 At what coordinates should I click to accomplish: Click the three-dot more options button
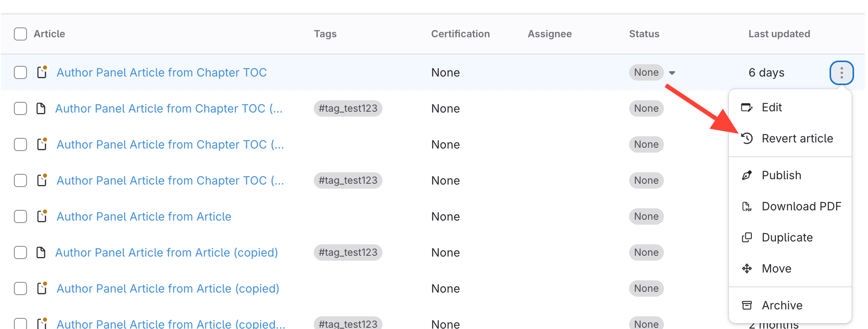point(841,73)
